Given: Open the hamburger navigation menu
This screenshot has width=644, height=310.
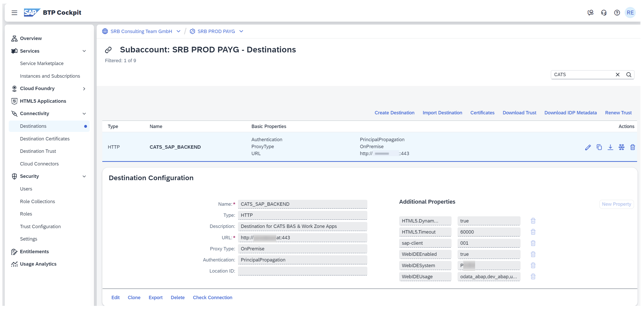Looking at the screenshot, I should pos(14,13).
